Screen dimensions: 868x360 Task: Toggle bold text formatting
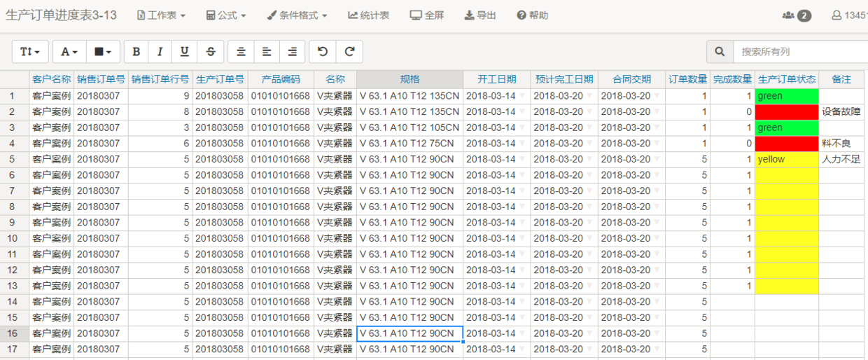136,52
